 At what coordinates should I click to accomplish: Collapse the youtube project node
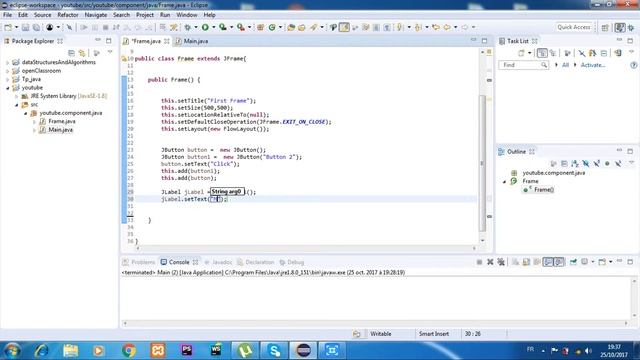click(x=7, y=88)
